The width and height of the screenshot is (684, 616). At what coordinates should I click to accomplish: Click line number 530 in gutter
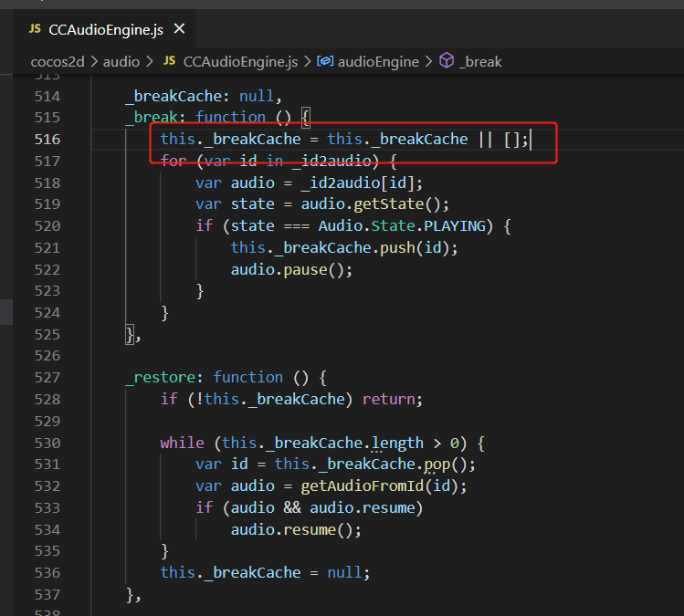[47, 444]
